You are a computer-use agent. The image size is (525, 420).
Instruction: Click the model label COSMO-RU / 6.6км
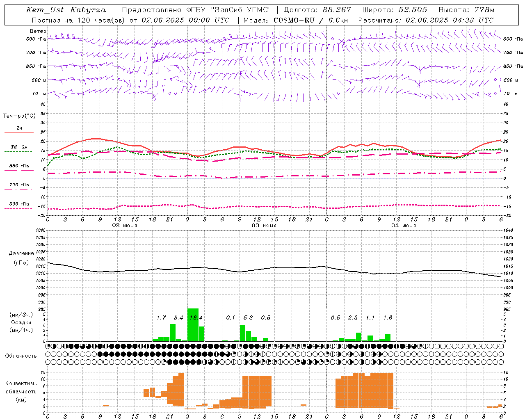(x=311, y=20)
